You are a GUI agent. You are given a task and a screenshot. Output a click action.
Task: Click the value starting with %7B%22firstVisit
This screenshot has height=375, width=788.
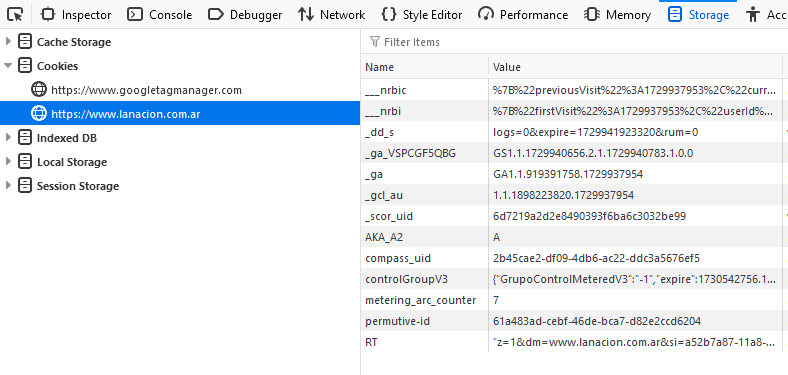[633, 112]
